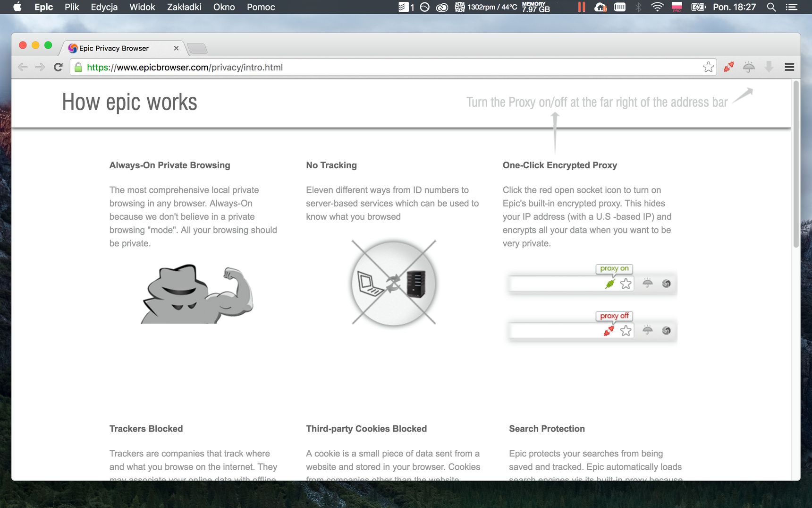Click the Creative Cloud menu bar icon
Screen dimensions: 812x508
442,7
